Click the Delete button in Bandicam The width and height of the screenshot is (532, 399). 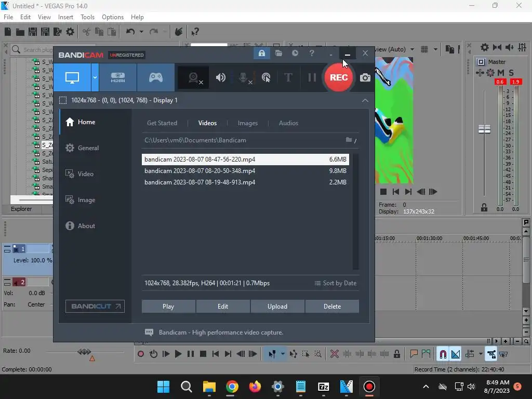click(332, 307)
